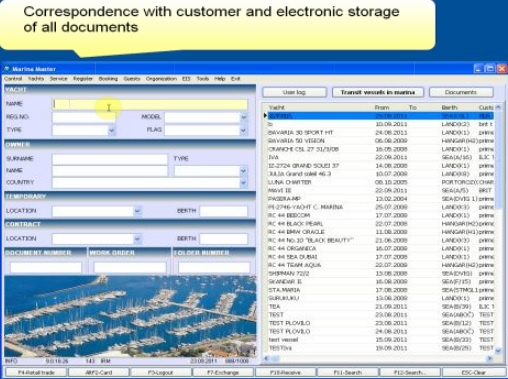Focus the Document Number field
508x379 pixels.
(x=46, y=267)
